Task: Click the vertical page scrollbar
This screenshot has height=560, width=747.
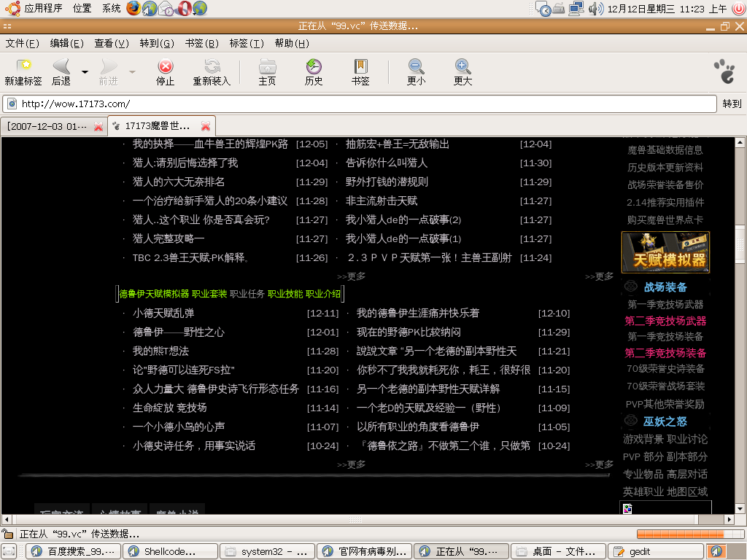Action: click(x=740, y=325)
